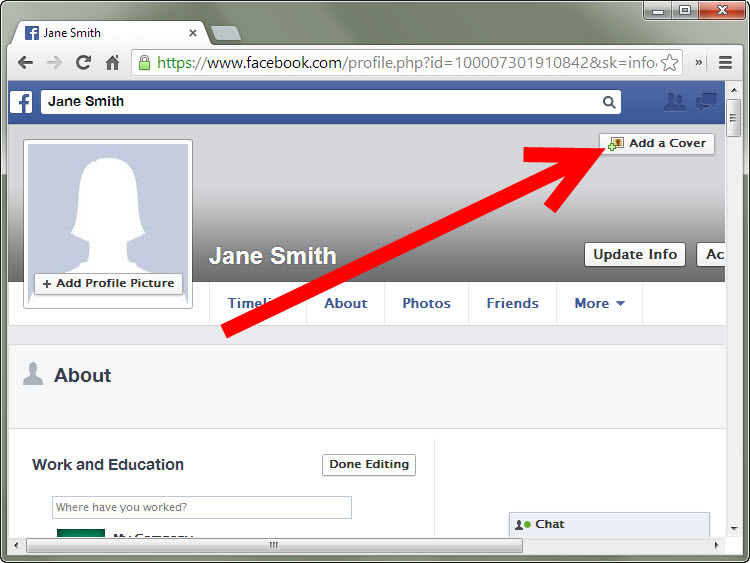Close the Jane Smith browser tab
This screenshot has height=563, width=750.
pyautogui.click(x=193, y=33)
